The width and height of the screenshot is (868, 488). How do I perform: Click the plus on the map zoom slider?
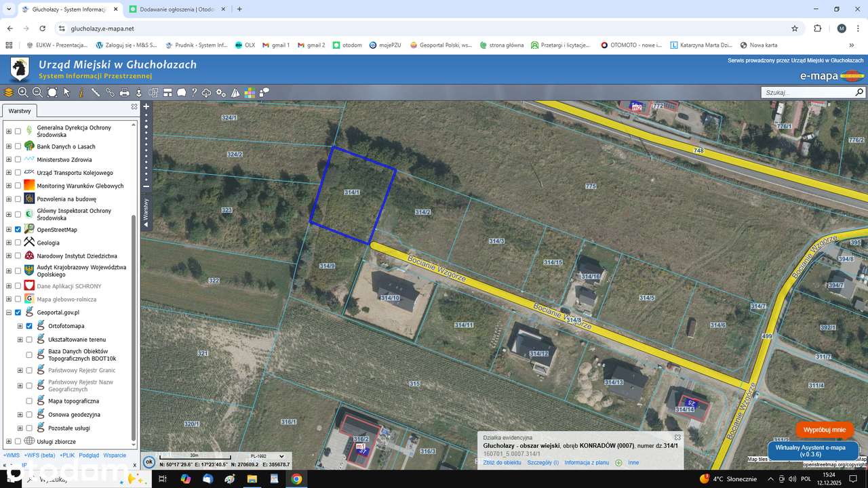146,106
